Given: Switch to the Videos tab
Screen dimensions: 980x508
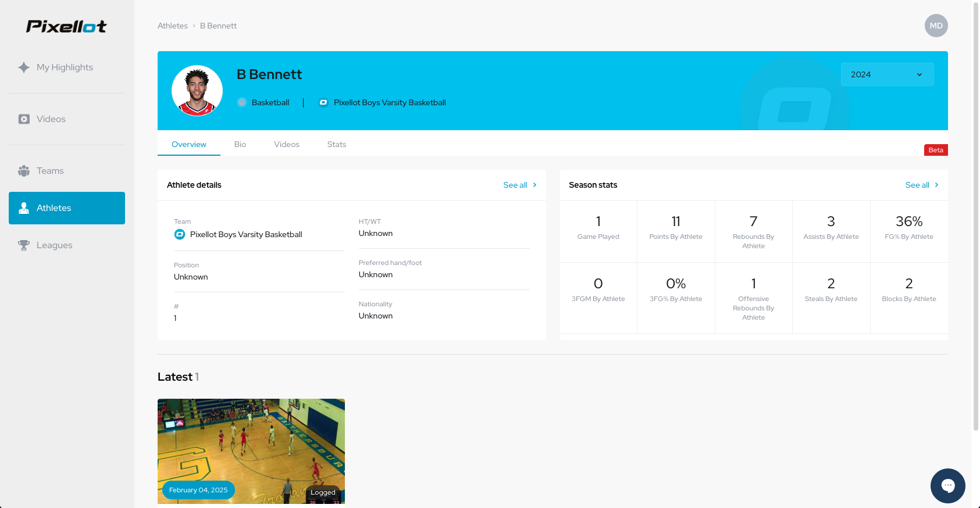Looking at the screenshot, I should [287, 144].
